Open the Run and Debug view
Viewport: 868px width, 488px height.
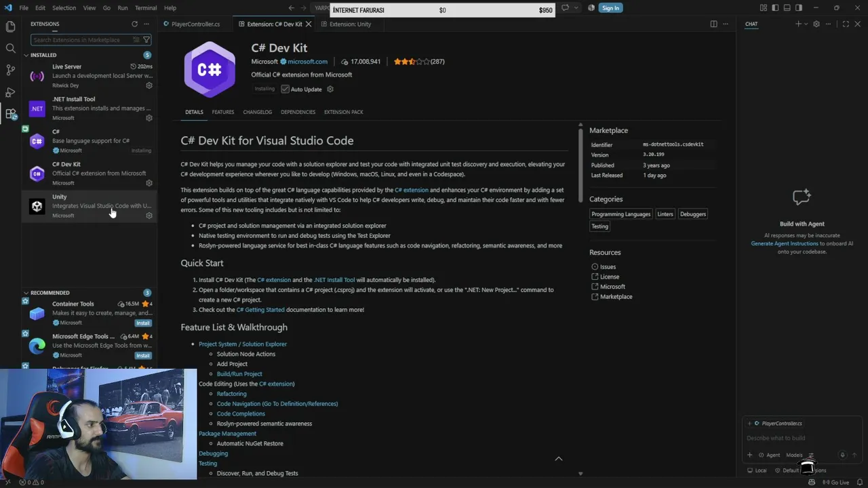(x=10, y=91)
